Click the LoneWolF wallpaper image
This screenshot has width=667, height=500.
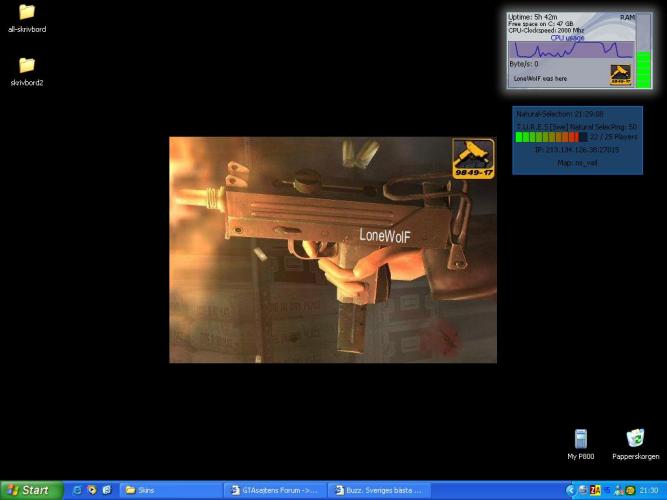point(333,250)
